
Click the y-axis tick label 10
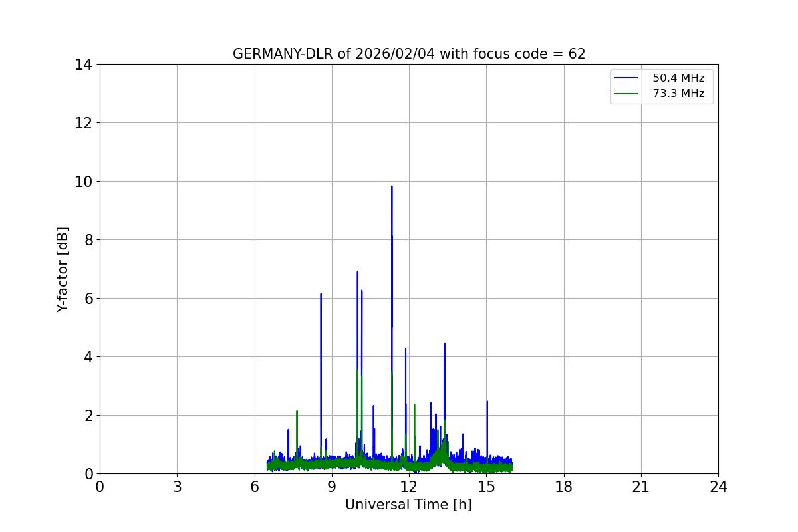click(83, 182)
